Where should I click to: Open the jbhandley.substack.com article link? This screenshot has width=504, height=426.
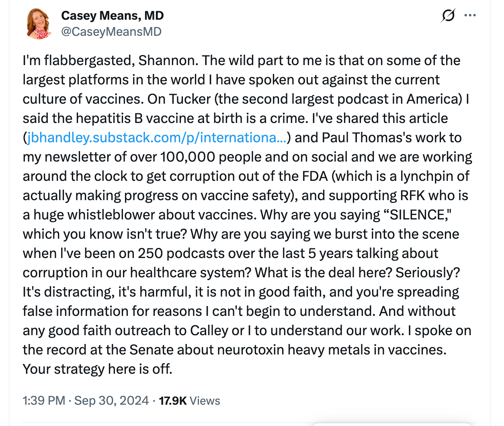click(157, 137)
